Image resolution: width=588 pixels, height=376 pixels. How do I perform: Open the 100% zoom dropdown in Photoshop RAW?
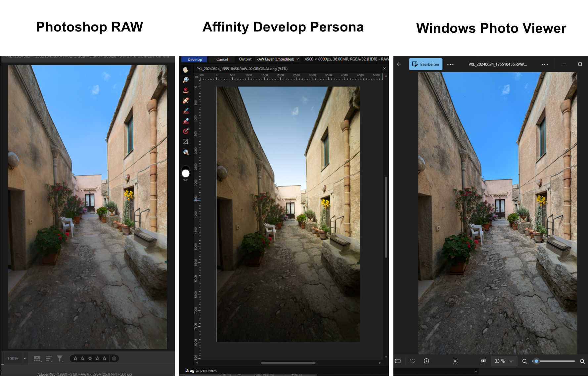pos(25,358)
